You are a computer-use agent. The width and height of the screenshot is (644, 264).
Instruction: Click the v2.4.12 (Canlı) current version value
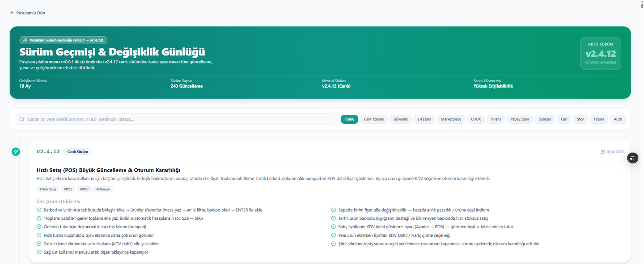click(x=336, y=86)
